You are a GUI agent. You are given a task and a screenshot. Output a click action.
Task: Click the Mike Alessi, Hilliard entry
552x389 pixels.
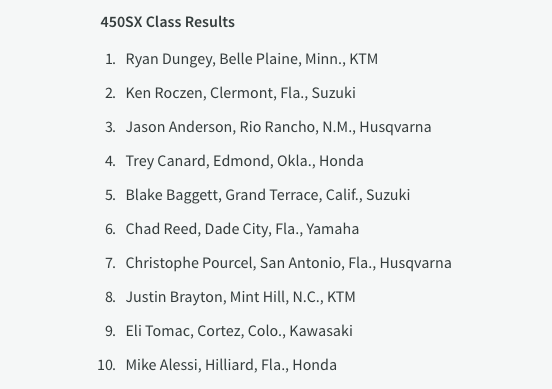[x=231, y=365]
